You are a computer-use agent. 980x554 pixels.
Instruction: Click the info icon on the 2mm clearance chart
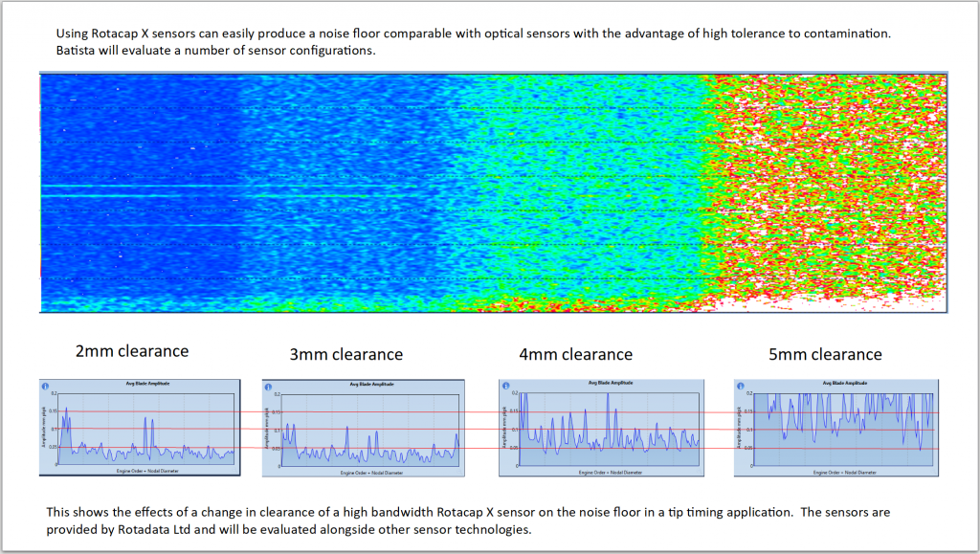46,388
